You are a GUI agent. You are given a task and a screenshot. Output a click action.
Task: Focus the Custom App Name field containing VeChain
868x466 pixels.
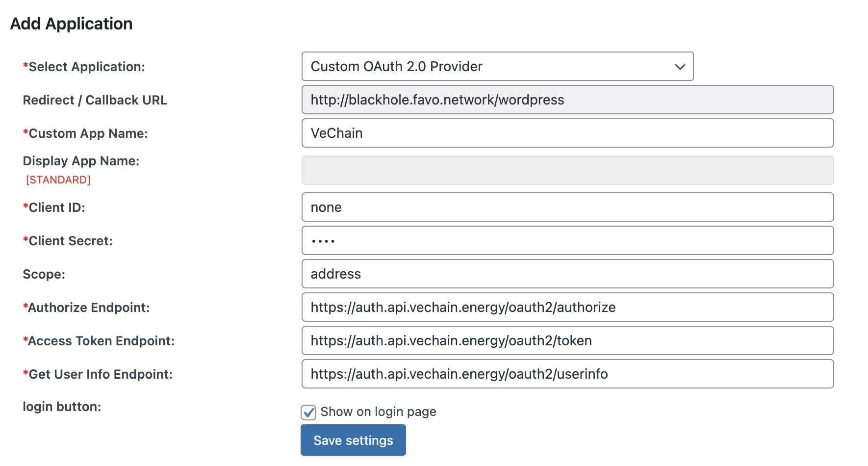coord(567,133)
